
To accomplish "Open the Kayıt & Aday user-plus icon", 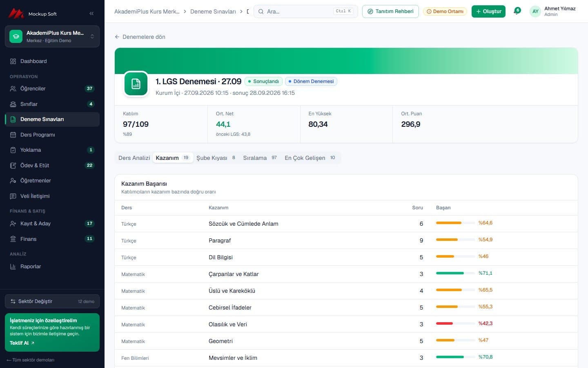I will 13,224.
